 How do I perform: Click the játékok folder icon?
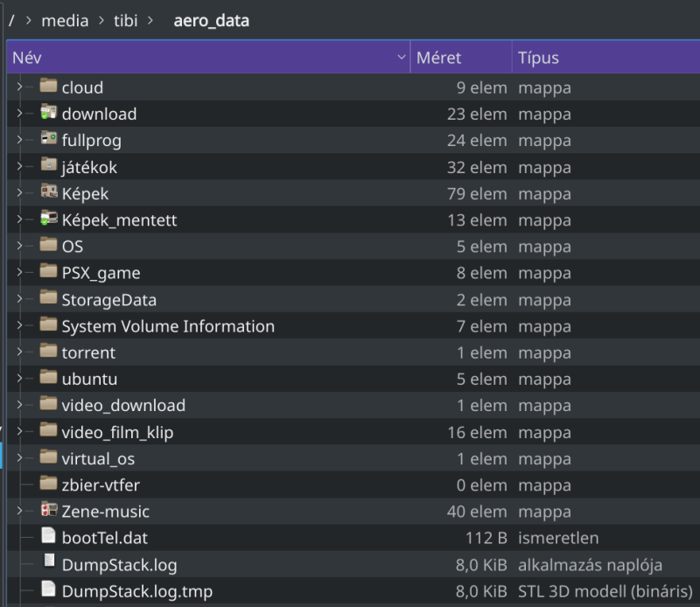click(49, 164)
